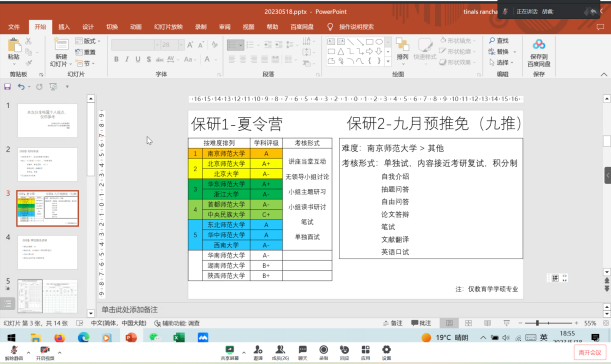Screen dimensions: 611x364
Task: Select the right arrow shape in gallery
Action: point(369,51)
